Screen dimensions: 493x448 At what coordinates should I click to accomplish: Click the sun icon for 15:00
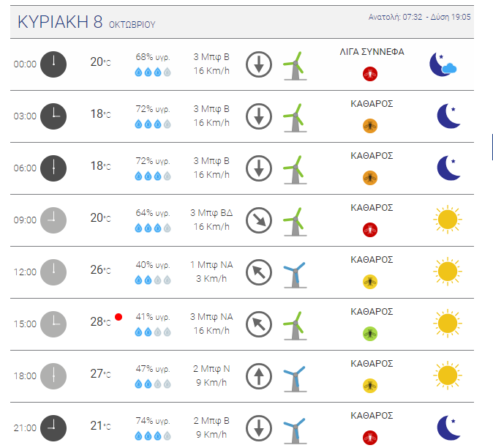click(446, 324)
